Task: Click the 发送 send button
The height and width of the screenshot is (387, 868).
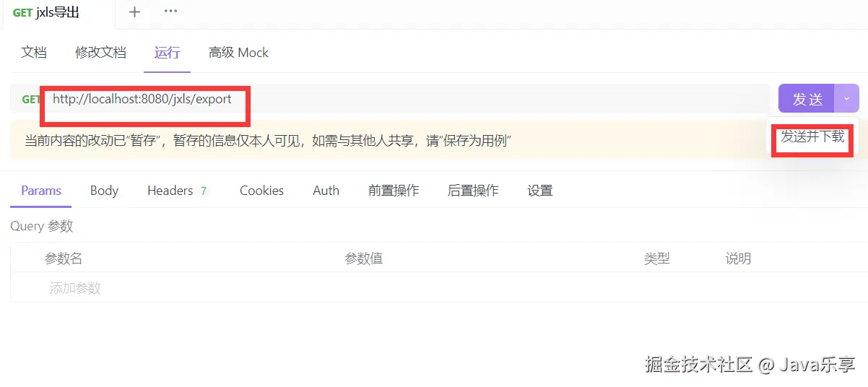Action: pyautogui.click(x=807, y=99)
